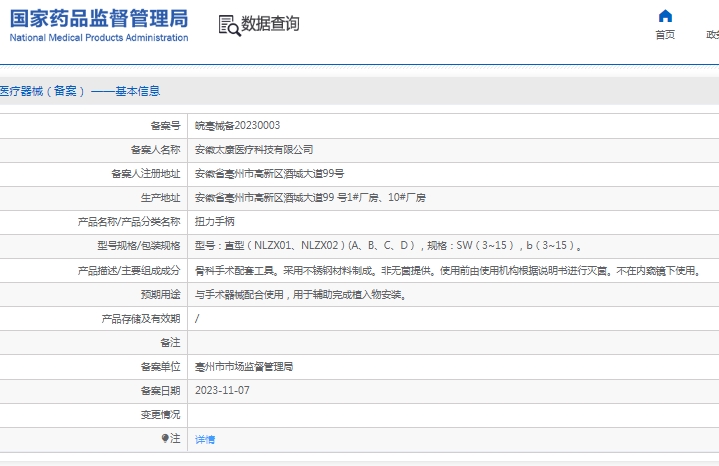The width and height of the screenshot is (719, 466).
Task: Open the 详情 details link
Action: pos(205,439)
